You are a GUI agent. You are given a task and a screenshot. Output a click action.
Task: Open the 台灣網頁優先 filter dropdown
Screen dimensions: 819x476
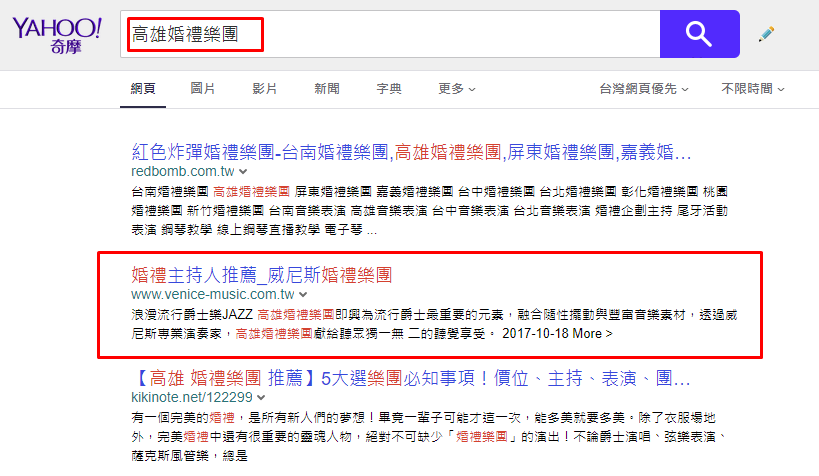[644, 89]
